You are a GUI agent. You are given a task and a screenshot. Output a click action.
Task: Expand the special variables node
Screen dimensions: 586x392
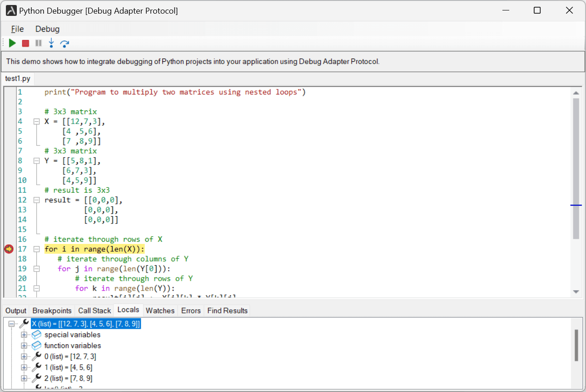click(24, 335)
